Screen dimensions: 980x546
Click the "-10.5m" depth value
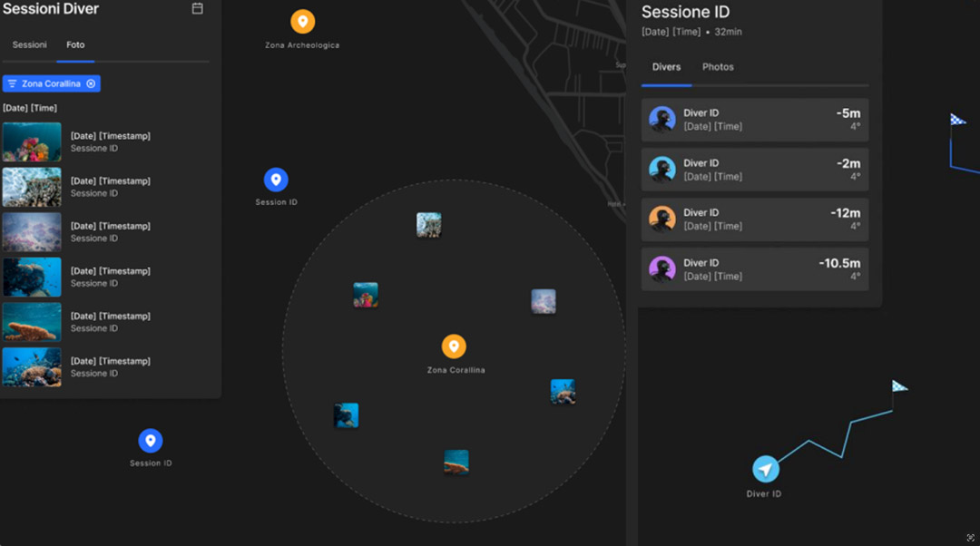[839, 263]
